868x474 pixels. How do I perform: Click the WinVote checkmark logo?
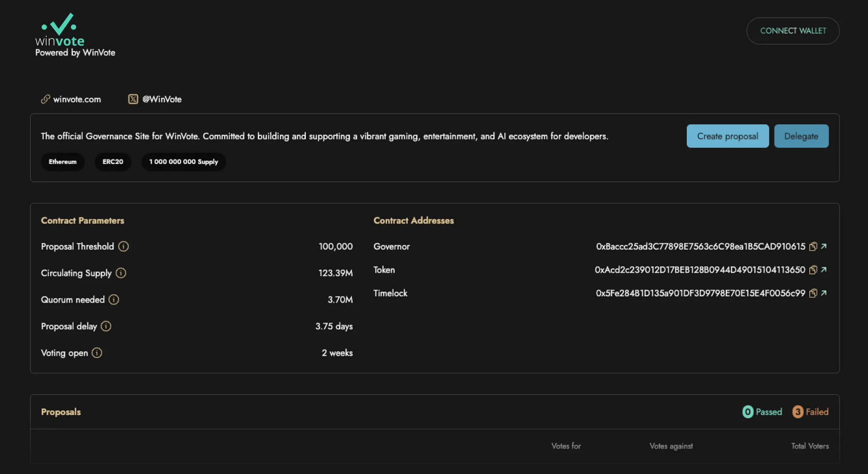coord(59,29)
